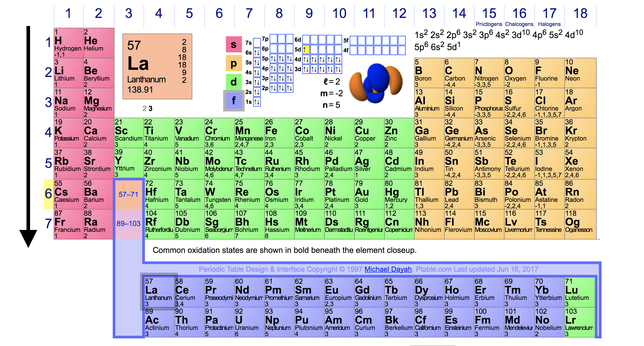644x346 pixels.
Task: Click period 7 row label
Action: click(48, 223)
